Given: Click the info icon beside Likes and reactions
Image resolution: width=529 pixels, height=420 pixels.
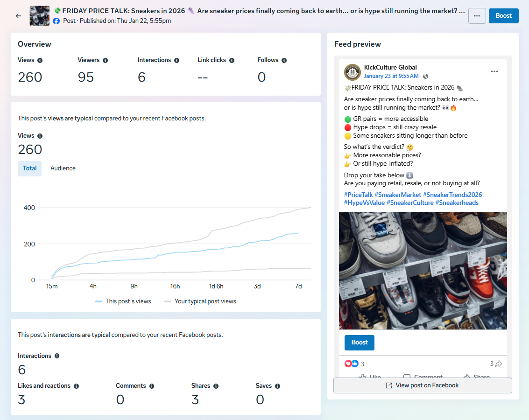Looking at the screenshot, I should (x=76, y=386).
